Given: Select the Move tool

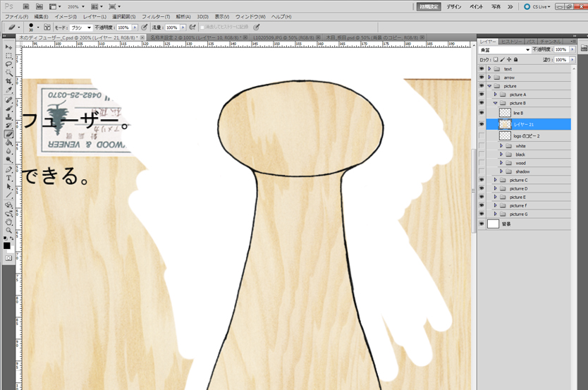Looking at the screenshot, I should [8, 47].
